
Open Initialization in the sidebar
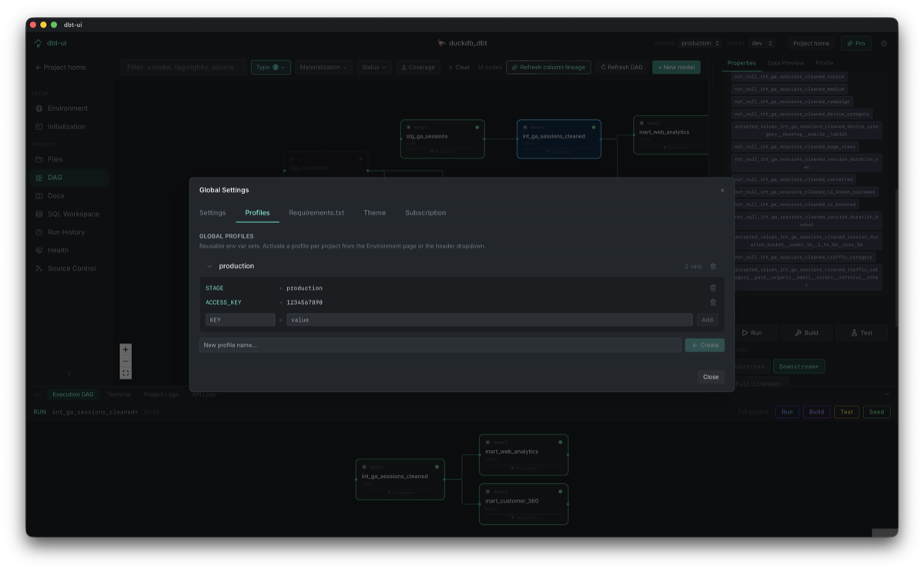coord(66,126)
